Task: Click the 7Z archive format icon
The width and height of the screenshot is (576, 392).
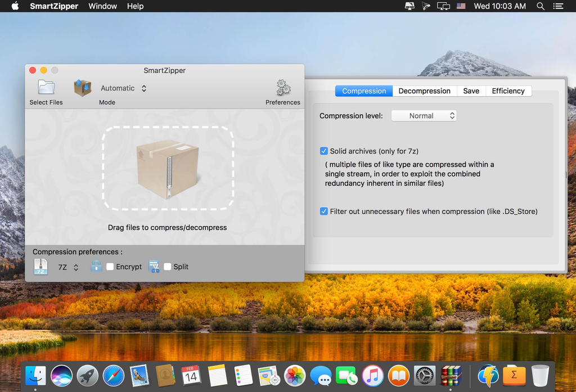Action: click(41, 267)
